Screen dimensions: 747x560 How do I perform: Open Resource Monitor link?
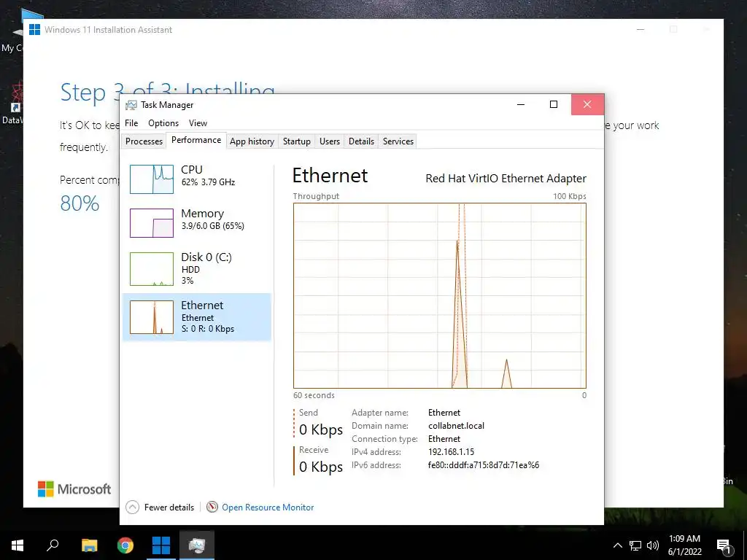click(268, 507)
